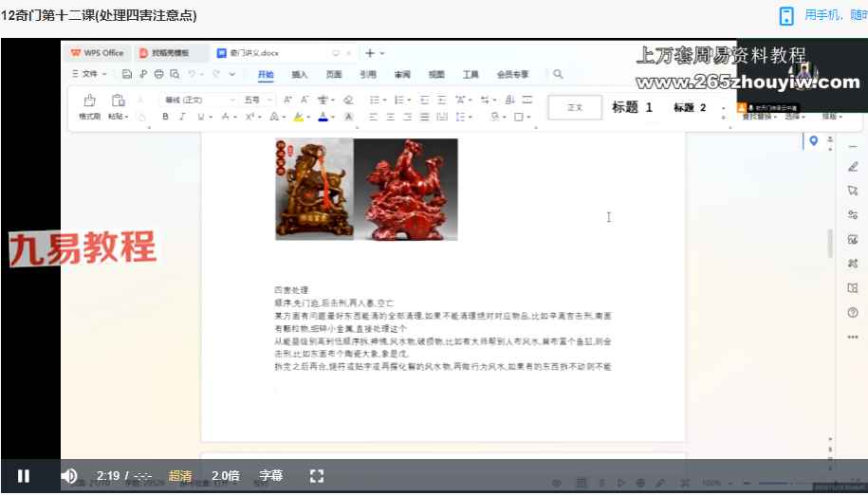Apply the 正文 body style
The image size is (868, 495).
tap(575, 107)
